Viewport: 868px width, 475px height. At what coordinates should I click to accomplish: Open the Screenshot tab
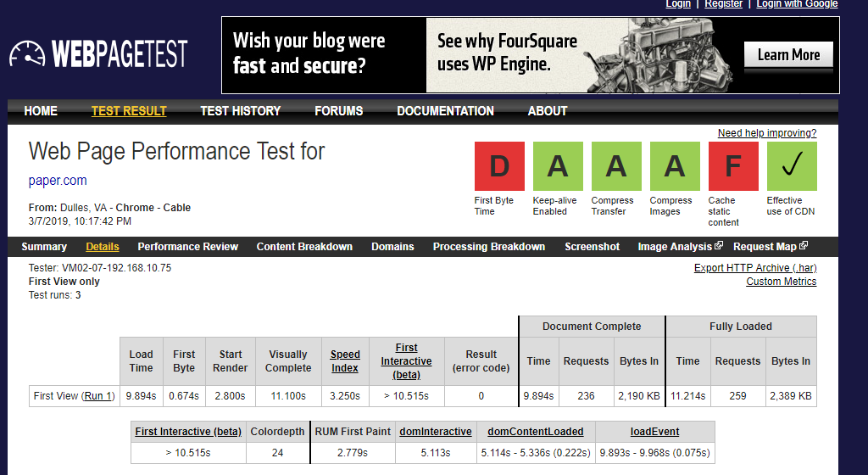tap(592, 247)
